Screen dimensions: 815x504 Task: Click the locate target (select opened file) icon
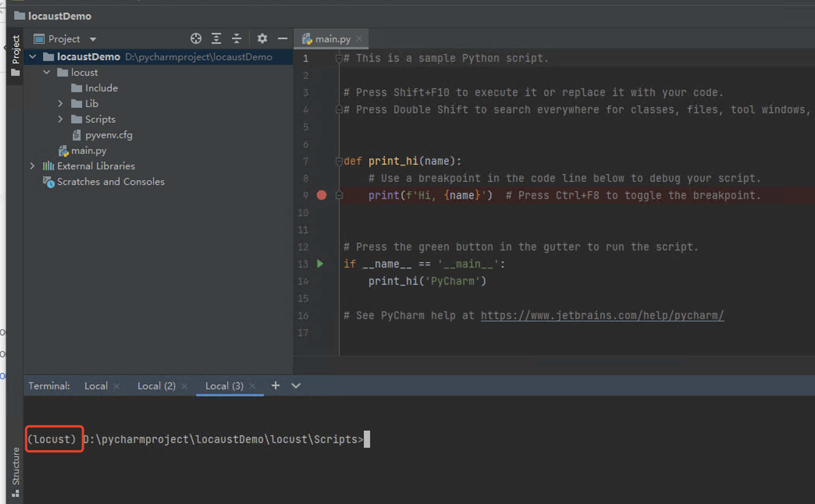tap(196, 39)
